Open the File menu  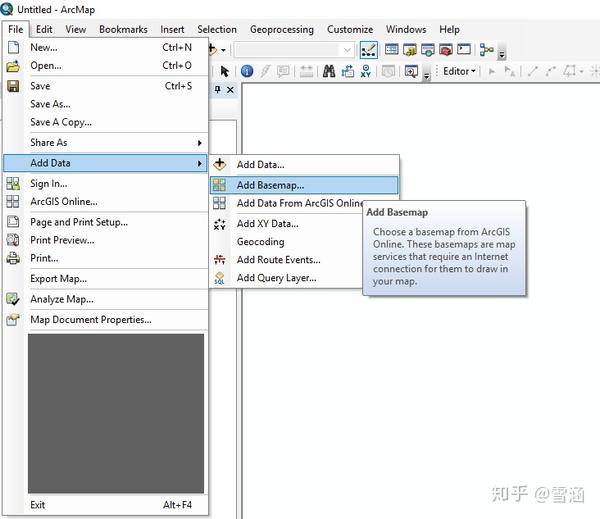point(15,29)
